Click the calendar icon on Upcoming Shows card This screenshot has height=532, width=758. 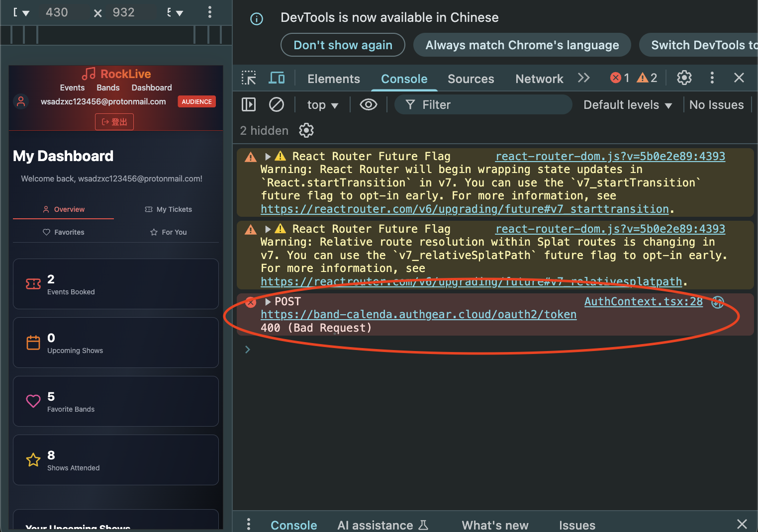pos(33,343)
